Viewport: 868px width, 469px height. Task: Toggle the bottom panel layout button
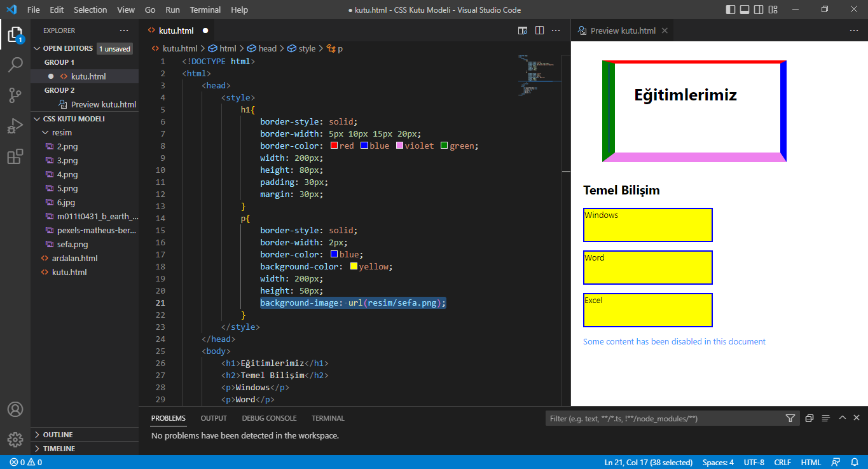(x=745, y=10)
